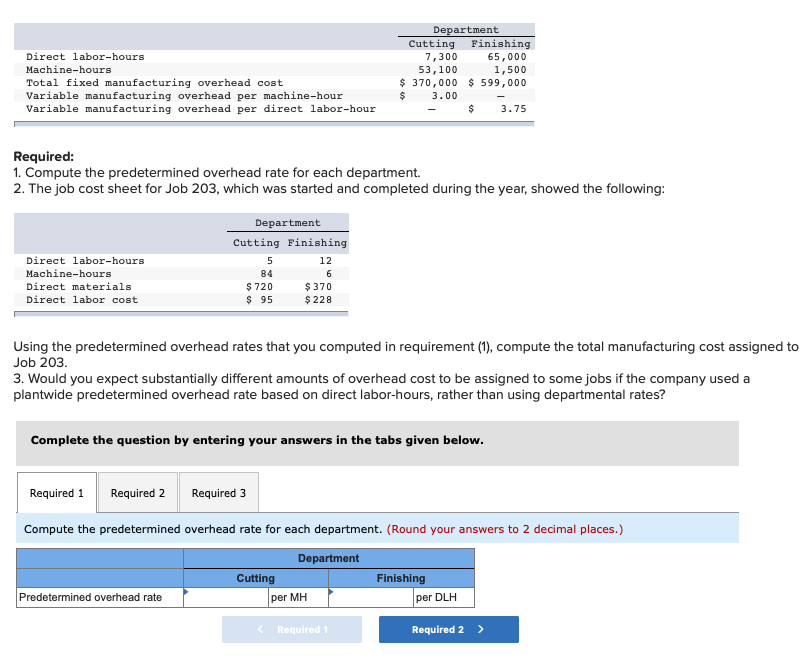Click inside the Finishing rate input field
Screen dimensions: 805x657
370,597
